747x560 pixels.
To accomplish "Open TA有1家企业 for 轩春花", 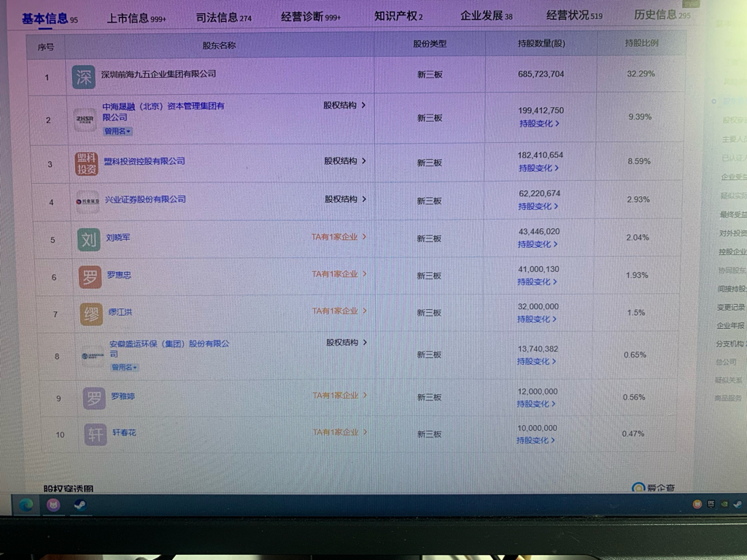I will (x=340, y=432).
